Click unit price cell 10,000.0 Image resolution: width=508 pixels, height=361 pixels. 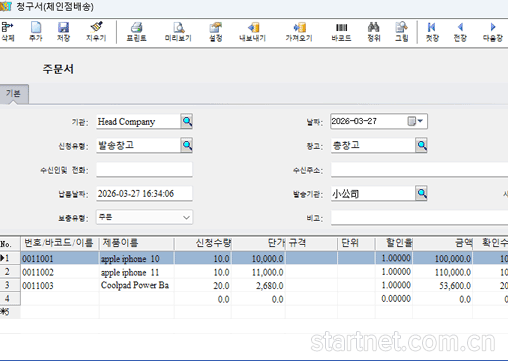pyautogui.click(x=259, y=258)
